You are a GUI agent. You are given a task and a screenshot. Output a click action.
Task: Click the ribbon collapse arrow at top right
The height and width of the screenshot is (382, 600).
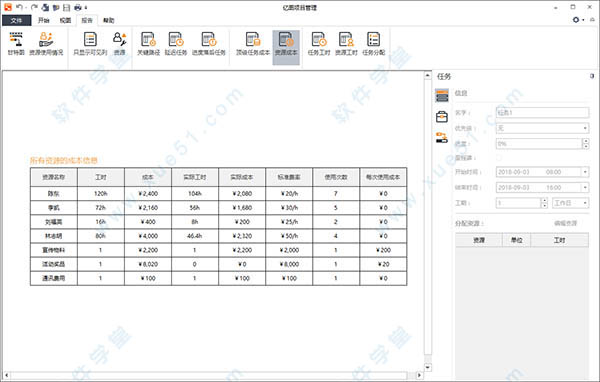click(592, 20)
